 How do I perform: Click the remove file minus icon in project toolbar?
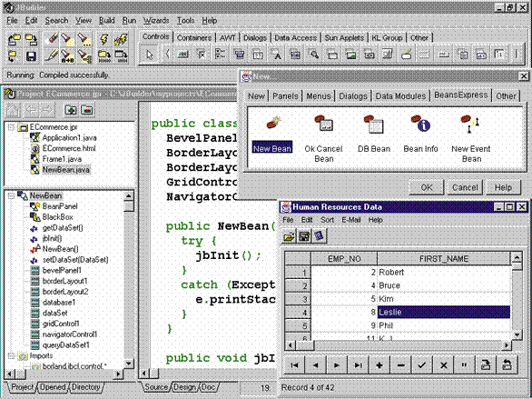click(87, 110)
